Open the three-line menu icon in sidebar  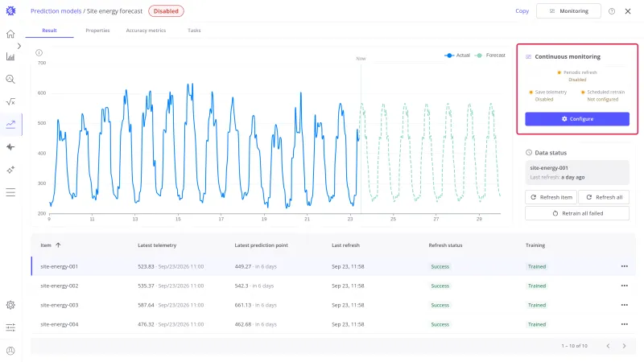[x=10, y=192]
